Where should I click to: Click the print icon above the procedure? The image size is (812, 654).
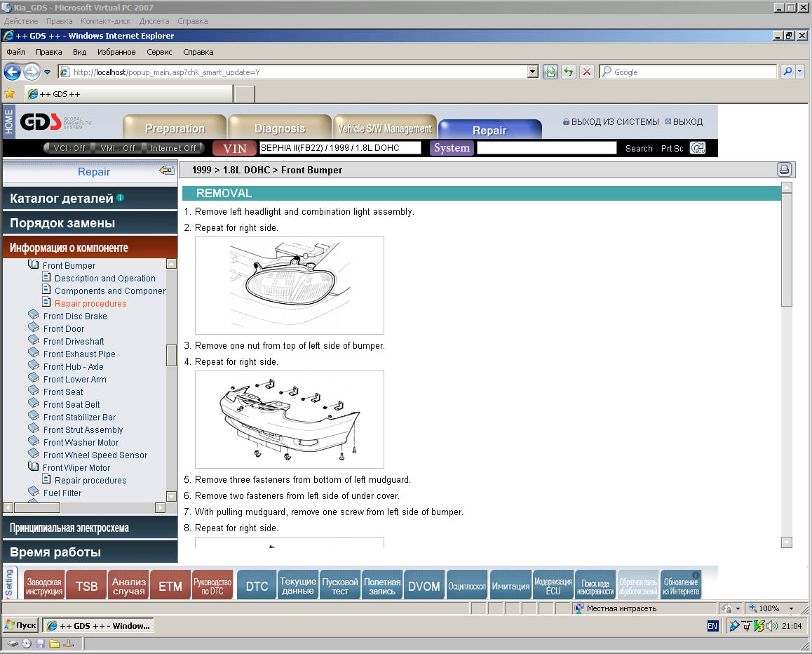[784, 170]
